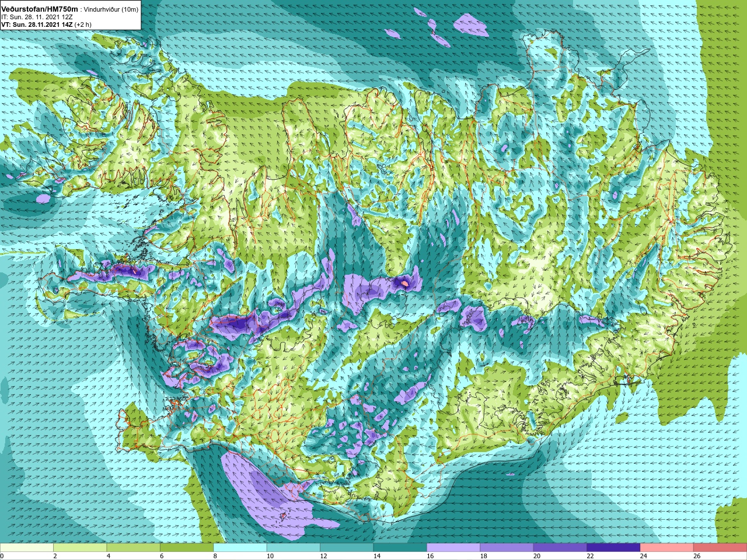Click the "Vindurhviður (10m)" parameter label
This screenshot has width=747, height=560.
(111, 9)
